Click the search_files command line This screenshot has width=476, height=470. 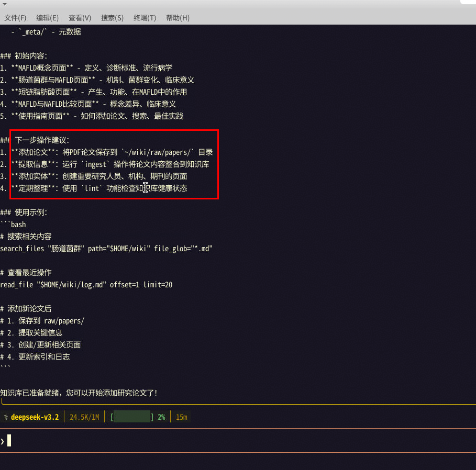[106, 249]
